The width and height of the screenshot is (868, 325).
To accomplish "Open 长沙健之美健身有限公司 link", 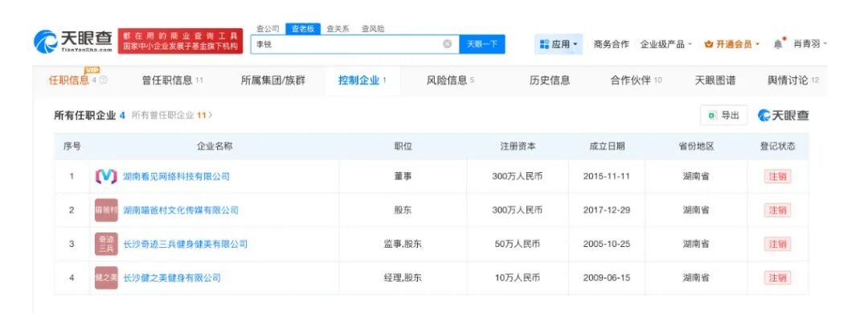I will 172,278.
